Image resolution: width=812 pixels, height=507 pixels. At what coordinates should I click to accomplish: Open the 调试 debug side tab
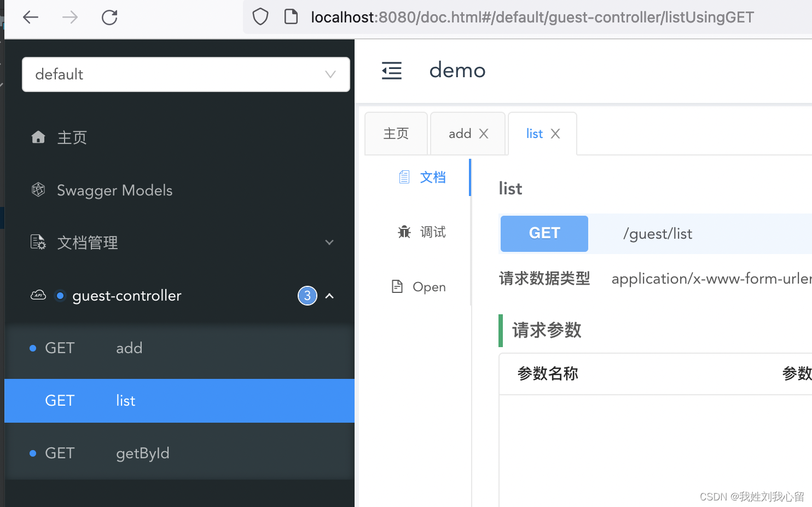tap(422, 232)
